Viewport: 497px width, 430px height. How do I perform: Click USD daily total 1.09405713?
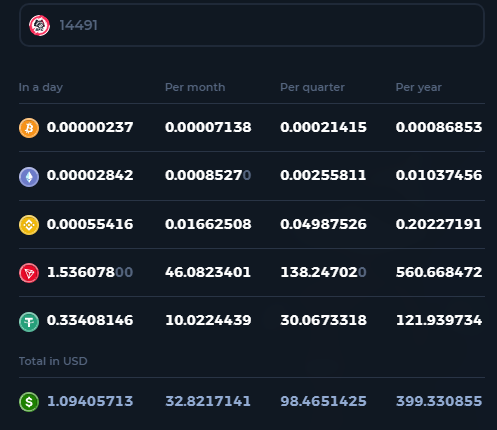(x=90, y=401)
